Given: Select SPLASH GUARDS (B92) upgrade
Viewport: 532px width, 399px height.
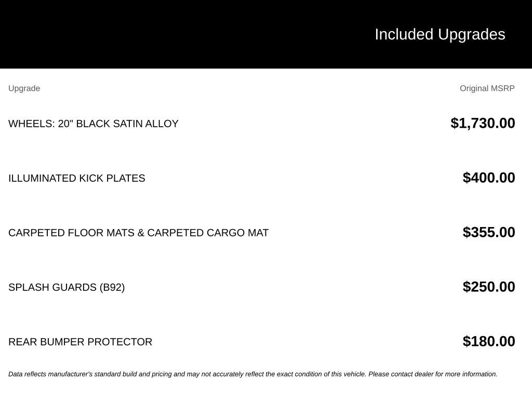Looking at the screenshot, I should pyautogui.click(x=66, y=287).
